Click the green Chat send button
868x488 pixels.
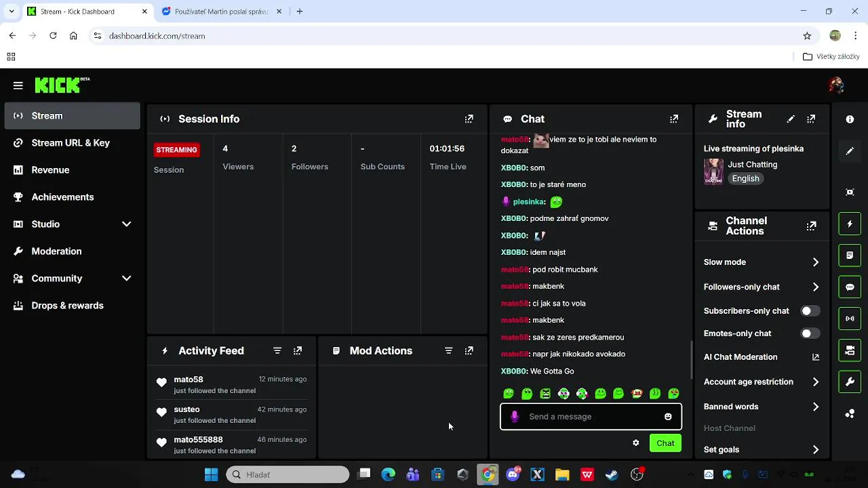coord(665,443)
